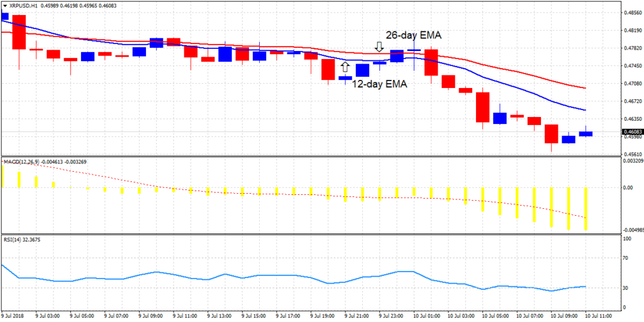Click the up arrow above the 12-day EMA label
This screenshot has height=322, width=644.
point(345,67)
